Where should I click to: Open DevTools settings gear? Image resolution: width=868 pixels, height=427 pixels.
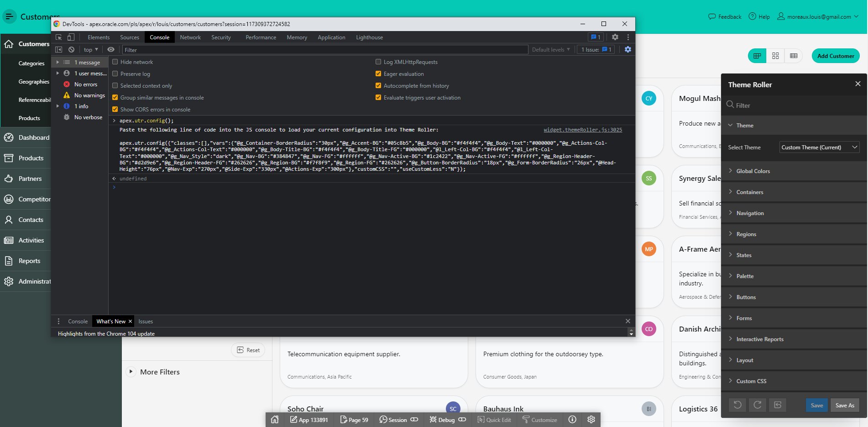615,37
